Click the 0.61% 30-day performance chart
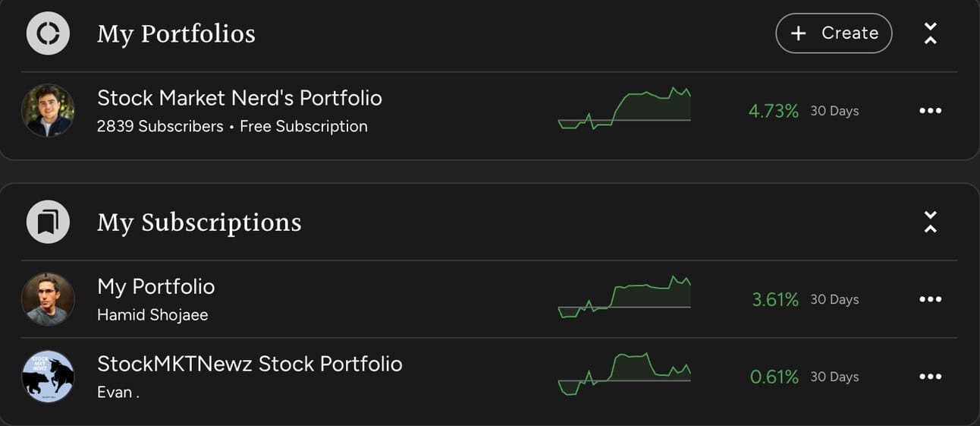 pos(624,374)
